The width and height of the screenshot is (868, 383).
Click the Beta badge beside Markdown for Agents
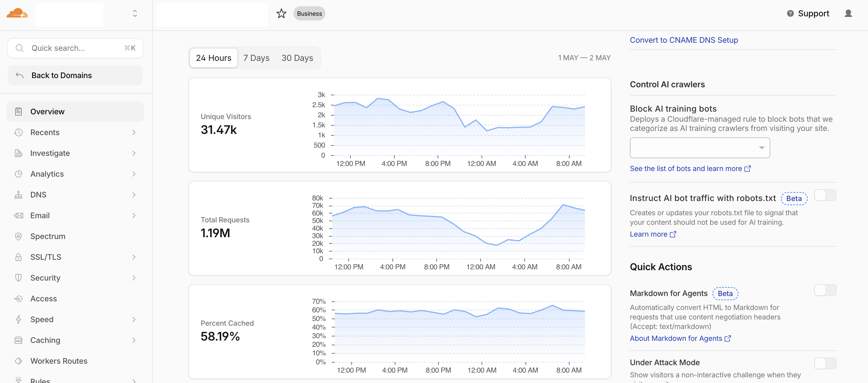pos(725,293)
